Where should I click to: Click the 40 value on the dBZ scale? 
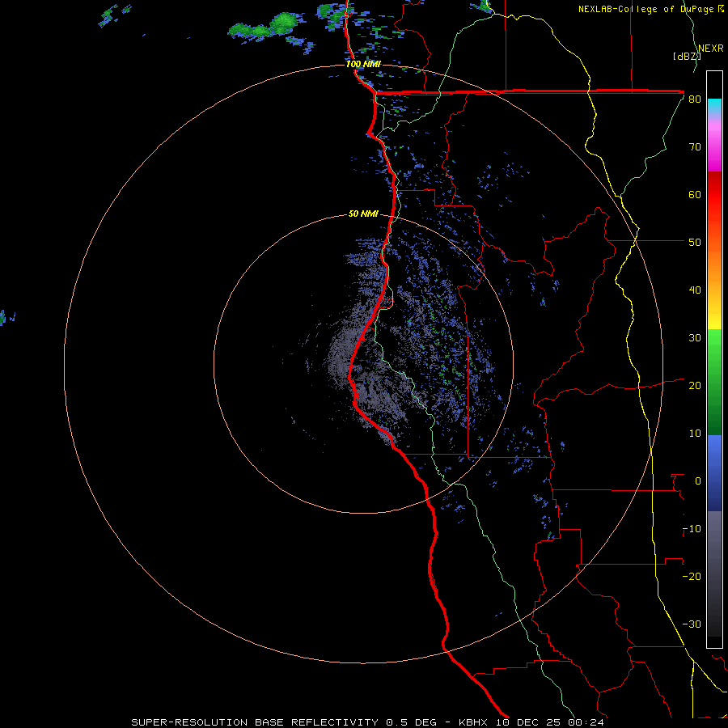(695, 290)
